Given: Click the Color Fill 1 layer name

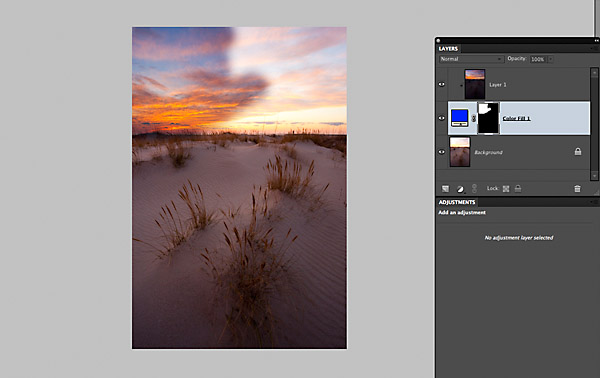Looking at the screenshot, I should coord(516,118).
